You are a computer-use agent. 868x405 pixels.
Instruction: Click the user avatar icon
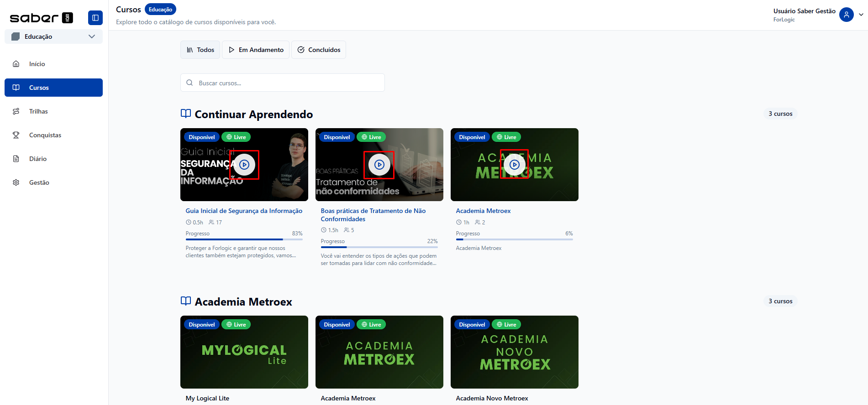pyautogui.click(x=846, y=15)
